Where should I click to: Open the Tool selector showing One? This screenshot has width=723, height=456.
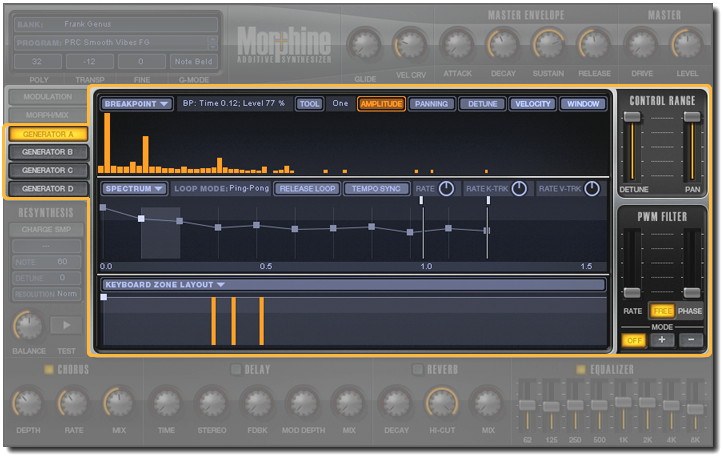pyautogui.click(x=340, y=104)
